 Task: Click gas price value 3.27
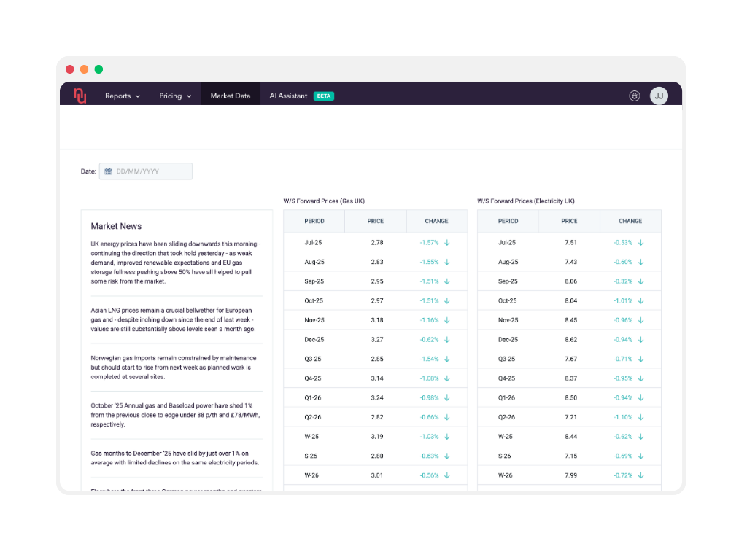point(377,340)
